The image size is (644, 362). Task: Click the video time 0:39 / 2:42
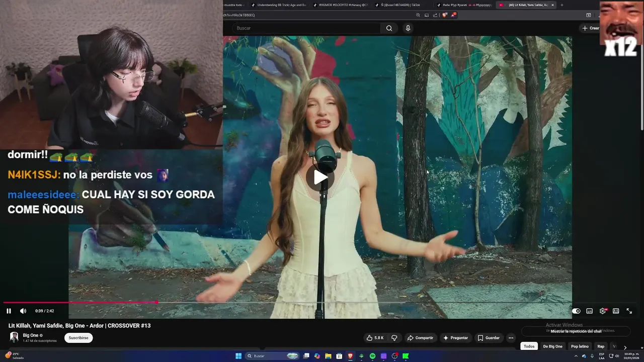(x=44, y=311)
